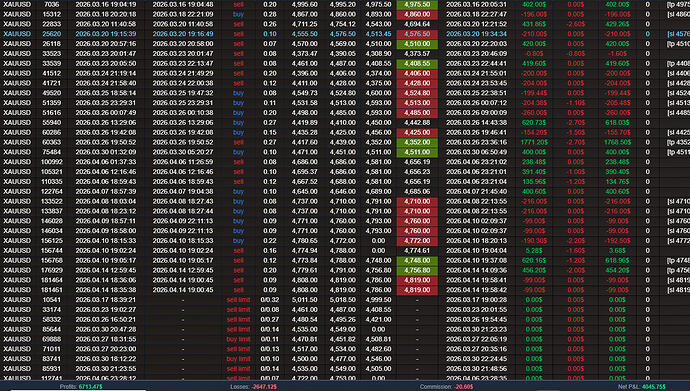Select ticket 122764

coord(51,191)
